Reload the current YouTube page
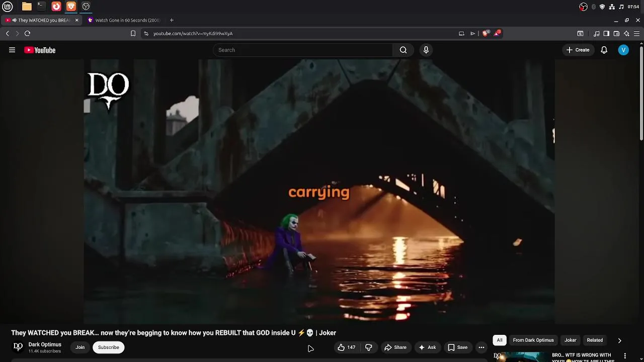This screenshot has width=644, height=362. click(27, 33)
